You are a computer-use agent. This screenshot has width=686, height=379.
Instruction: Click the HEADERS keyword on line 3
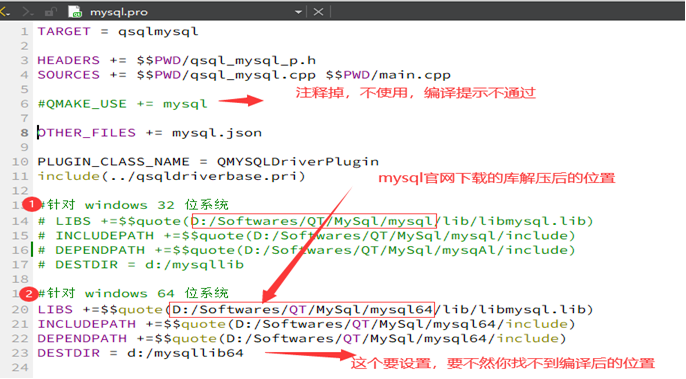(x=68, y=60)
